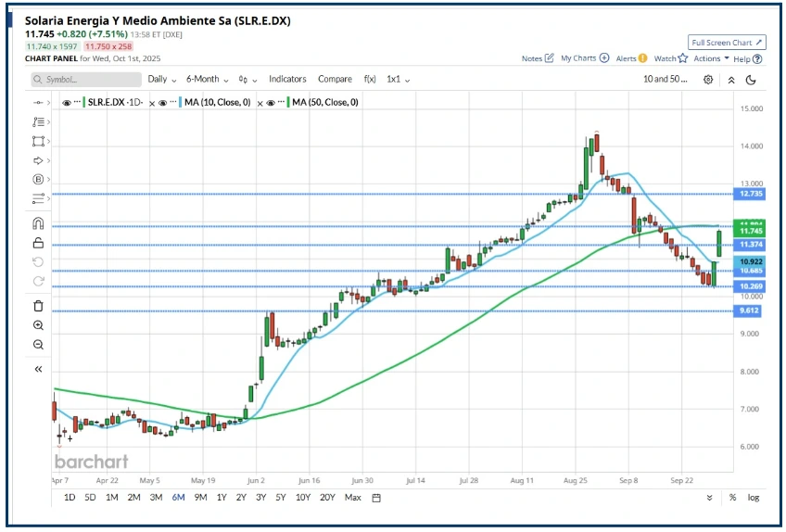The height and width of the screenshot is (532, 786).
Task: Select the 1Y time range
Action: (x=221, y=498)
